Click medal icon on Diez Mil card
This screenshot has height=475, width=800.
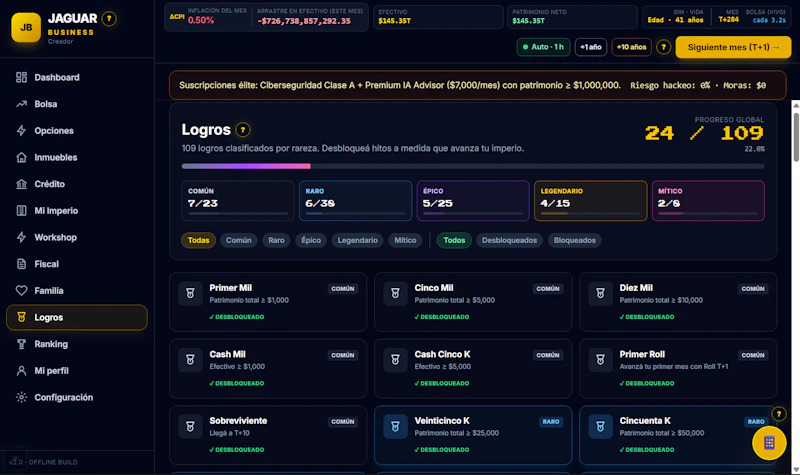(601, 293)
